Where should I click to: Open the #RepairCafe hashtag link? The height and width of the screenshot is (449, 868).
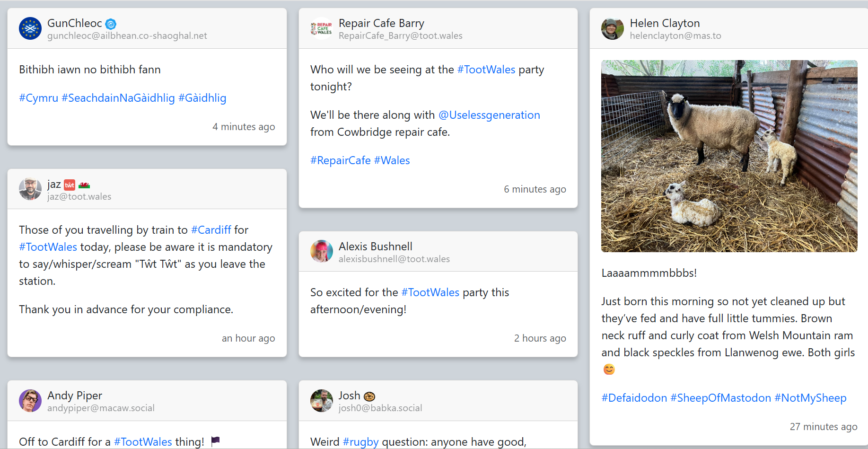tap(341, 160)
